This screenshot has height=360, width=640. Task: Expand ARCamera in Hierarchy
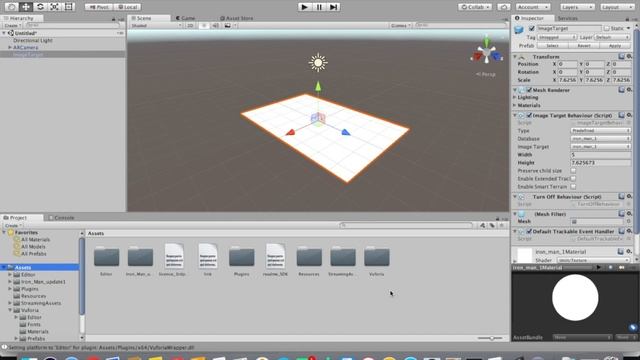(10, 47)
